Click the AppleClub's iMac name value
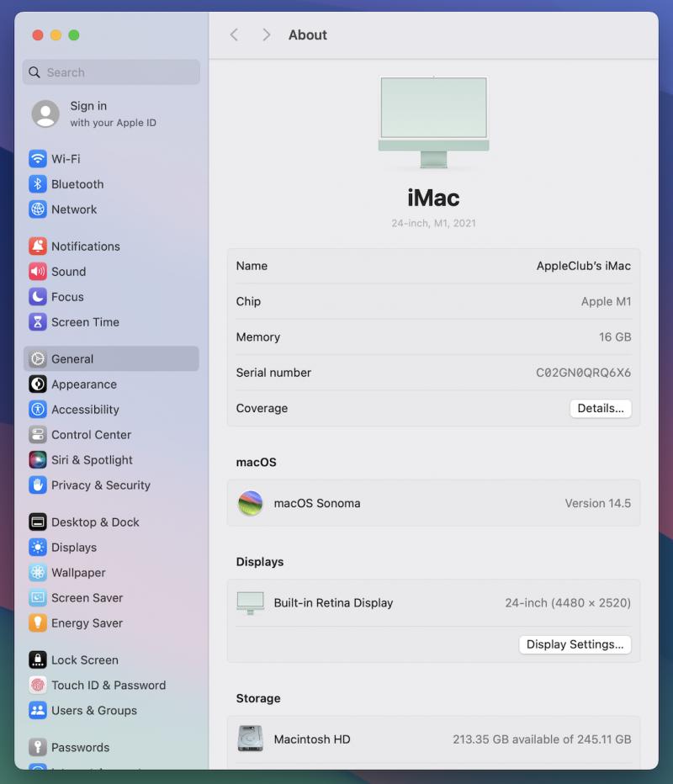Image resolution: width=673 pixels, height=784 pixels. coord(584,266)
